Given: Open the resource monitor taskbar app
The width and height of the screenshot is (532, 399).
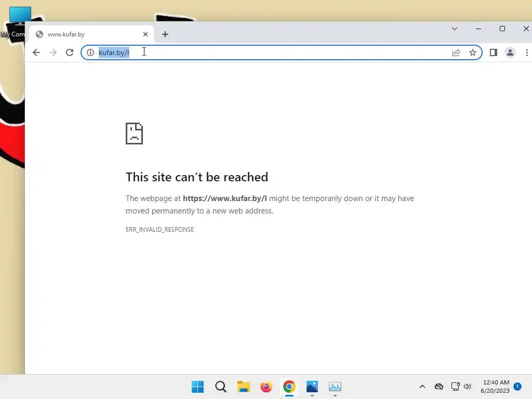Looking at the screenshot, I should point(335,387).
